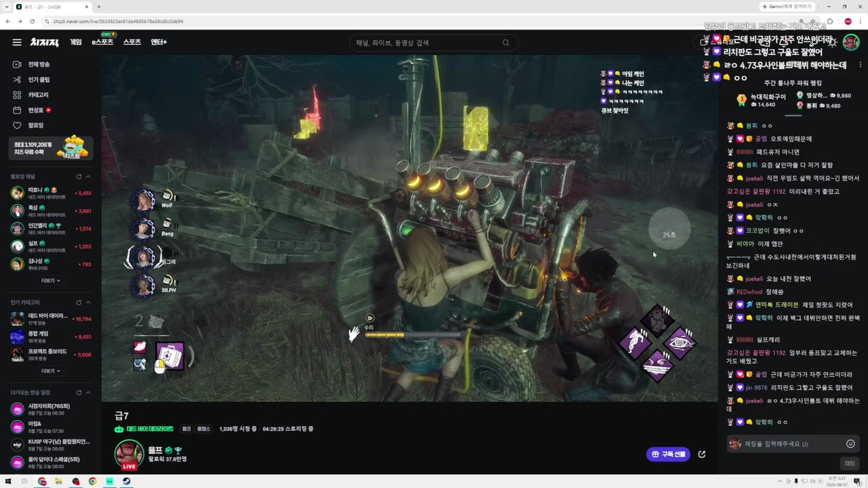Open the account profile avatar in CHZZK header

[851, 42]
